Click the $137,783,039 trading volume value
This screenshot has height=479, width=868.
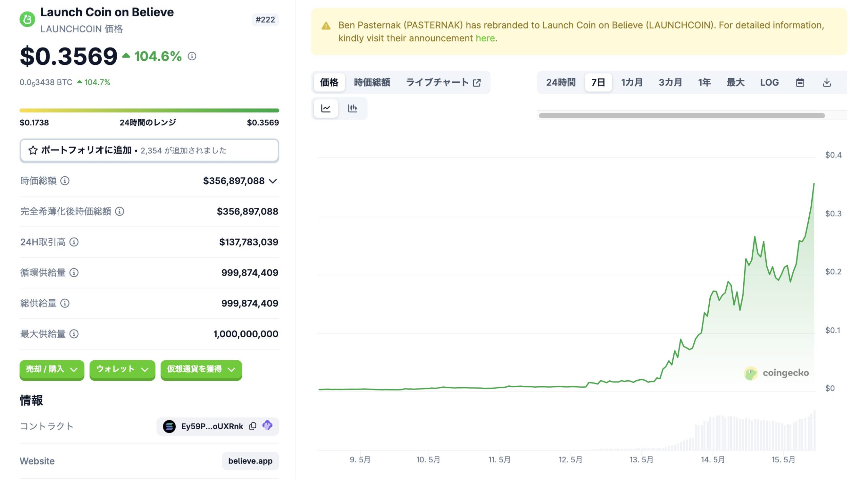(249, 242)
